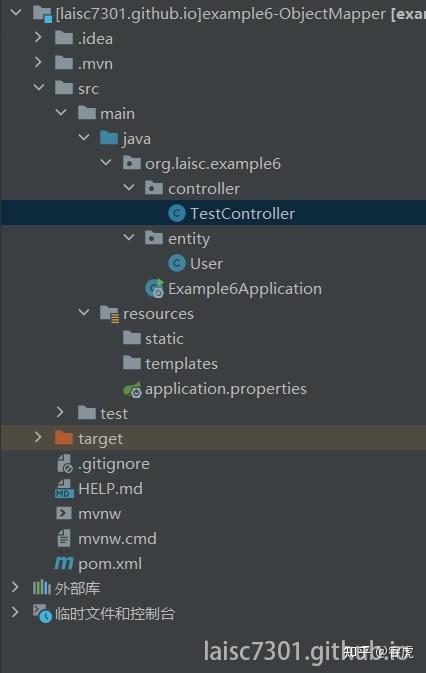Click the external libraries bar-chart icon

tap(42, 587)
